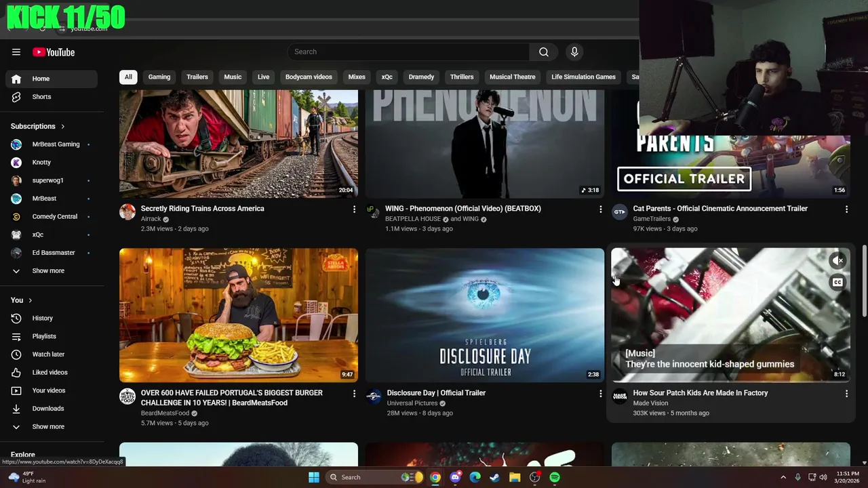Open Windows Start menu
This screenshot has width=868, height=488.
(314, 477)
